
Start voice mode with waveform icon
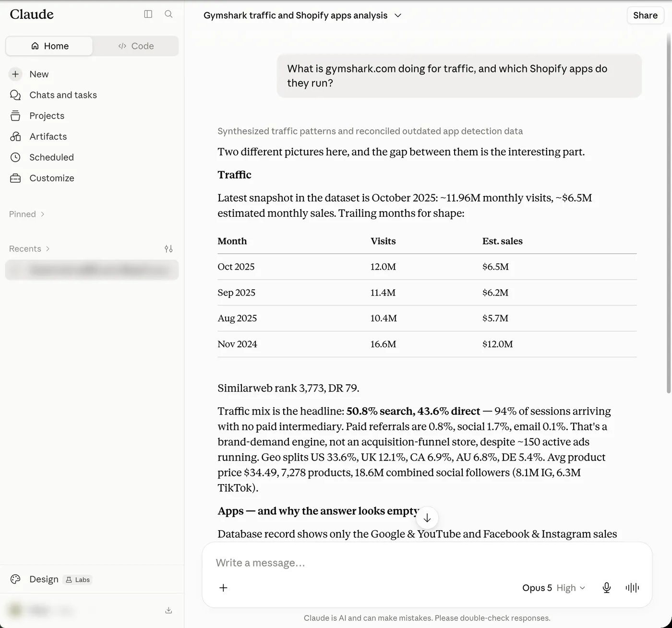pos(632,588)
